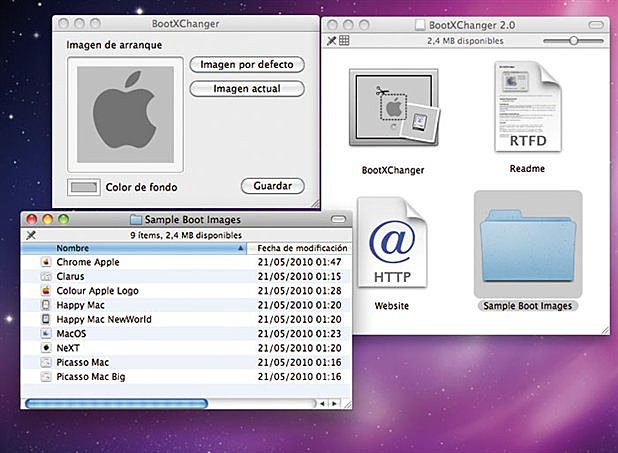Click the icon size slider in BootXChanger 2.0 window
The image size is (618, 453).
point(573,41)
